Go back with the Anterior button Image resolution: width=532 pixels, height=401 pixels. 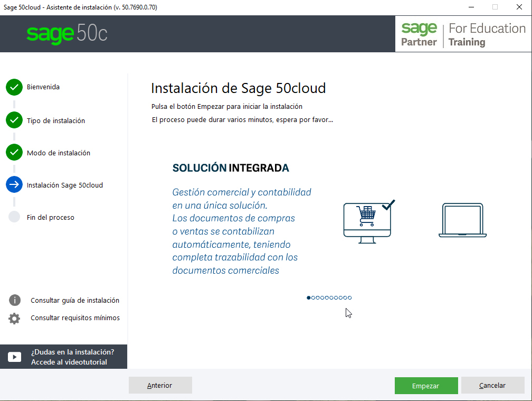pos(160,385)
